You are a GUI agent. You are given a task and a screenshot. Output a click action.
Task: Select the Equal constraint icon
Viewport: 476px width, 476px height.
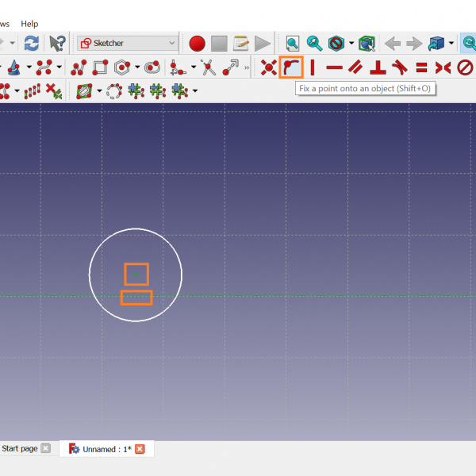point(421,67)
